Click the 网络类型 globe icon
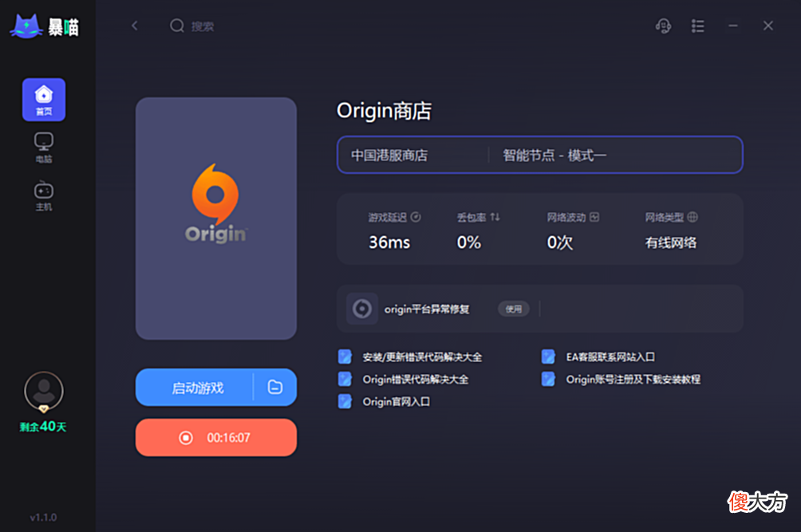The width and height of the screenshot is (801, 532). [692, 217]
